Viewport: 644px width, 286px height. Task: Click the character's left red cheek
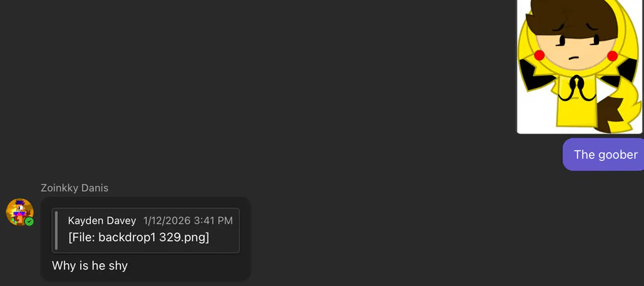(x=540, y=56)
